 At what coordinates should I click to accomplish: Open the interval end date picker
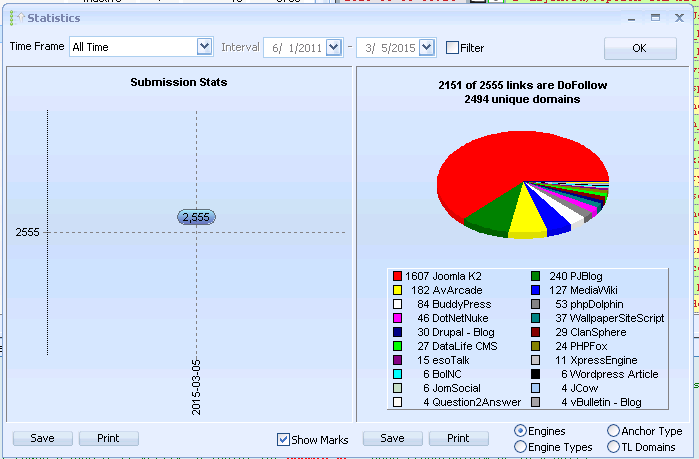(427, 47)
